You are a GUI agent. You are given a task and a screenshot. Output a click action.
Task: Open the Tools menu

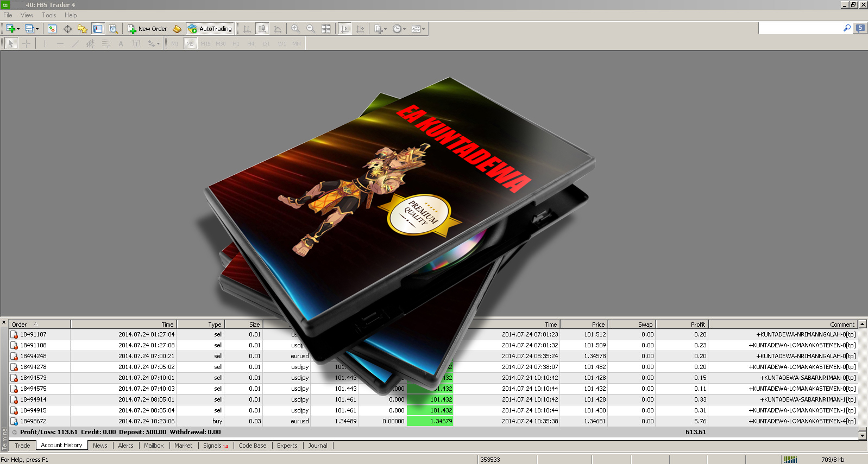49,15
